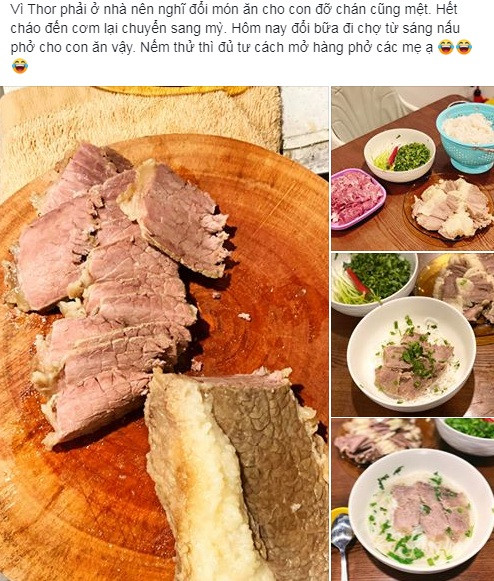Open the bottom pho bowl with broth photo
The height and width of the screenshot is (581, 494).
click(x=413, y=500)
